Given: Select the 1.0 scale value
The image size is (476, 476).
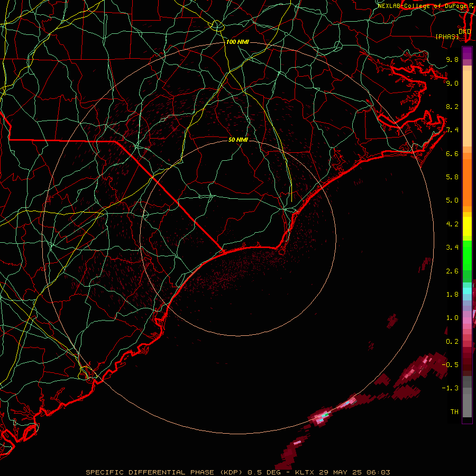Looking at the screenshot, I should (452, 318).
